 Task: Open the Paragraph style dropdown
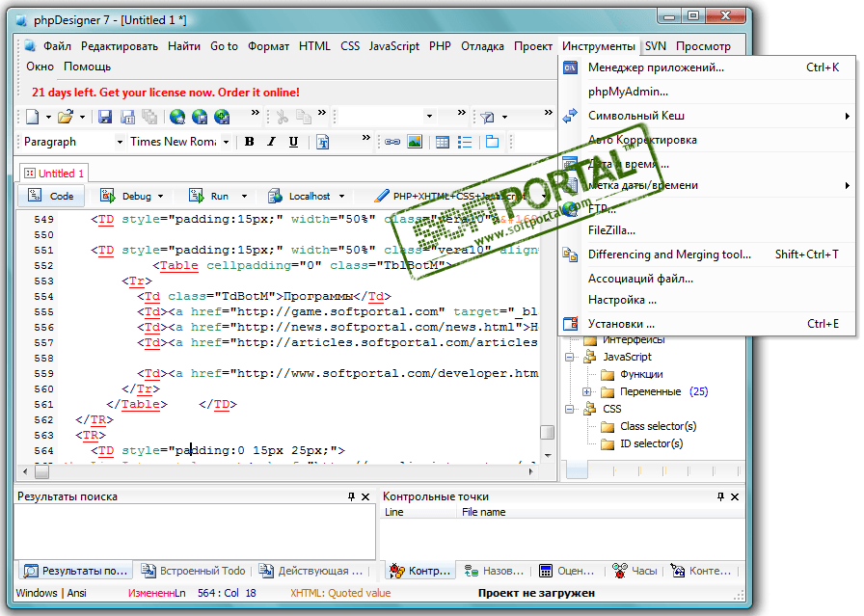pyautogui.click(x=120, y=142)
